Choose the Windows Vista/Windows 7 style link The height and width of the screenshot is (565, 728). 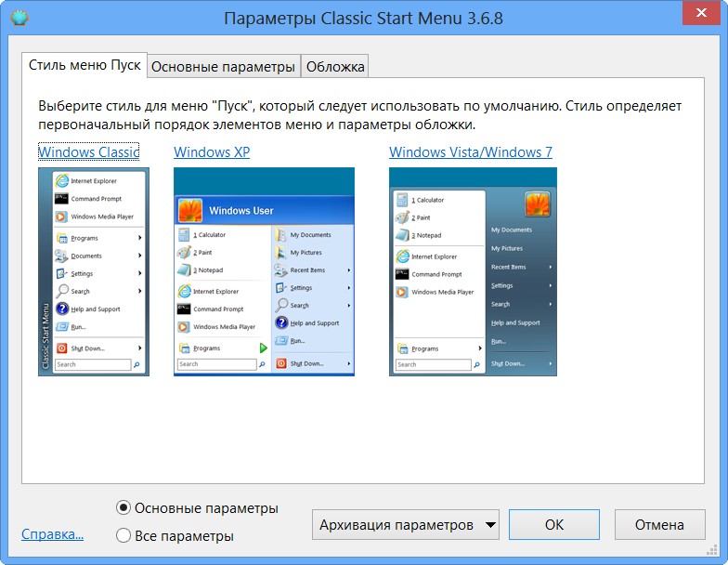pos(470,151)
